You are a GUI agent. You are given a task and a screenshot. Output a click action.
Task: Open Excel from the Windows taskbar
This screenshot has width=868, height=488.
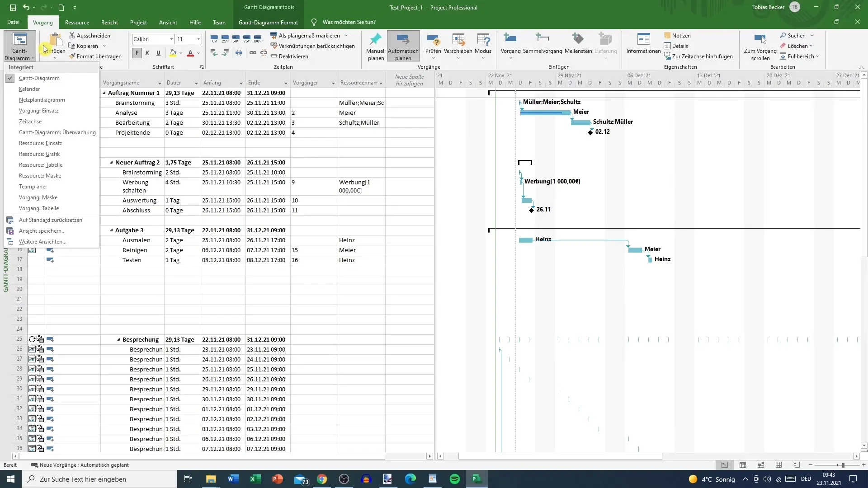[x=255, y=479]
